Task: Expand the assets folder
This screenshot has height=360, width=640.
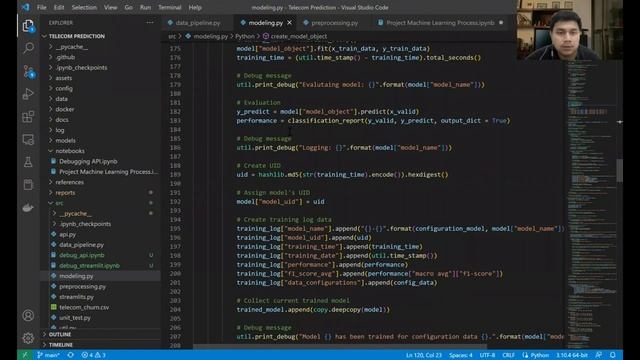Action: 64,78
